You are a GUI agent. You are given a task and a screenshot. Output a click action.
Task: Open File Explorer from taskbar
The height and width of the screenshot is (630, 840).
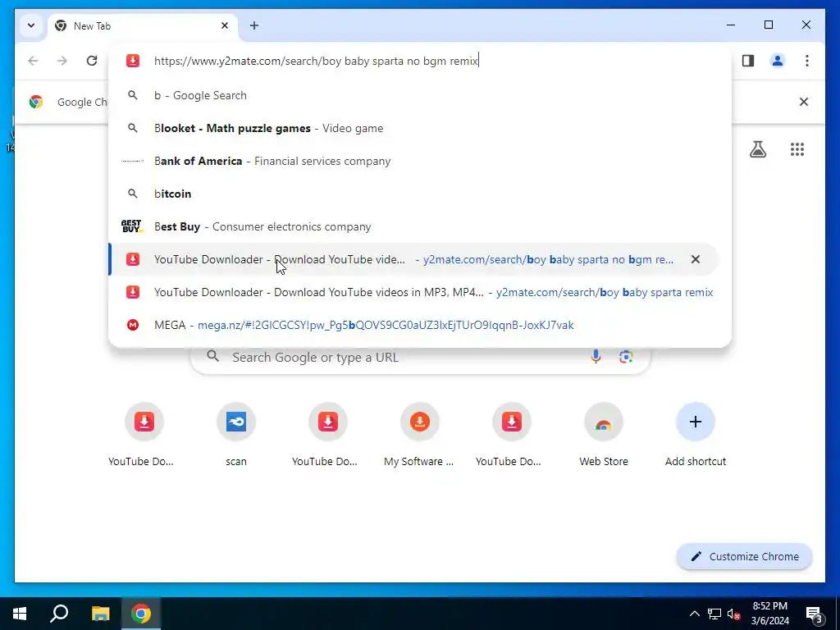tap(100, 614)
